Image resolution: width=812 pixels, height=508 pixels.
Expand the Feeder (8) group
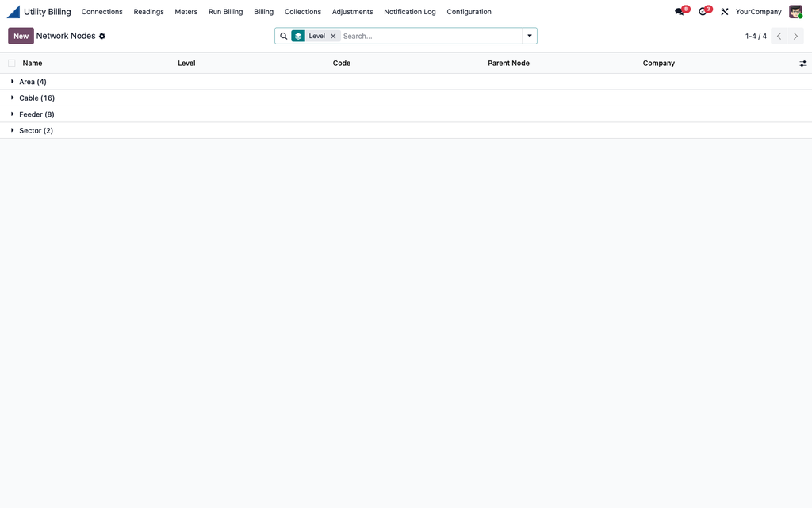[406, 114]
